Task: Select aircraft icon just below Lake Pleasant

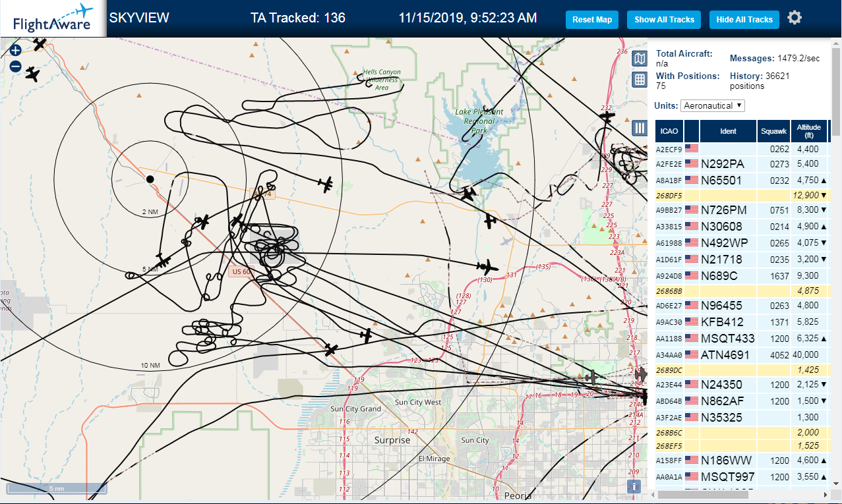Action: tap(468, 194)
